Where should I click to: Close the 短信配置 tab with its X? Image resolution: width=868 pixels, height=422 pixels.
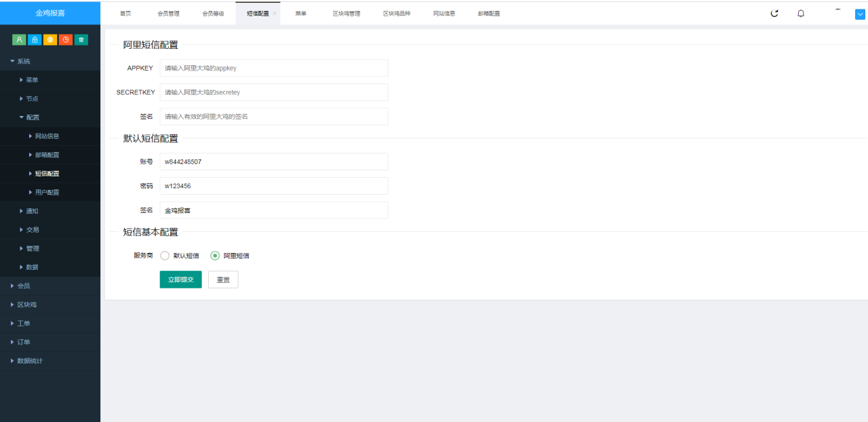tap(275, 14)
